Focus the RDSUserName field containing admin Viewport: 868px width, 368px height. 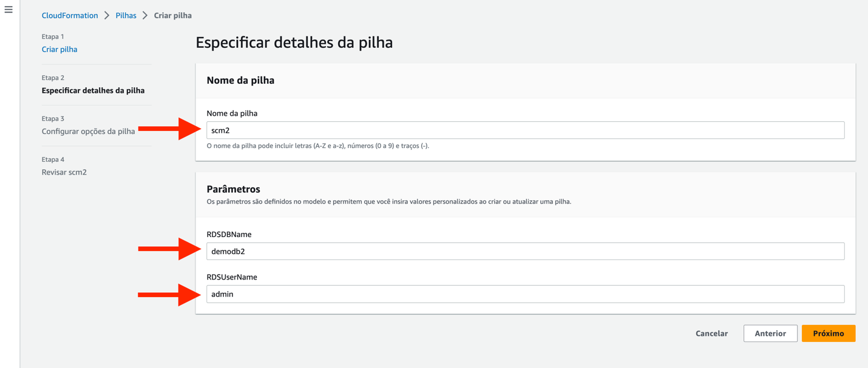[x=525, y=294]
